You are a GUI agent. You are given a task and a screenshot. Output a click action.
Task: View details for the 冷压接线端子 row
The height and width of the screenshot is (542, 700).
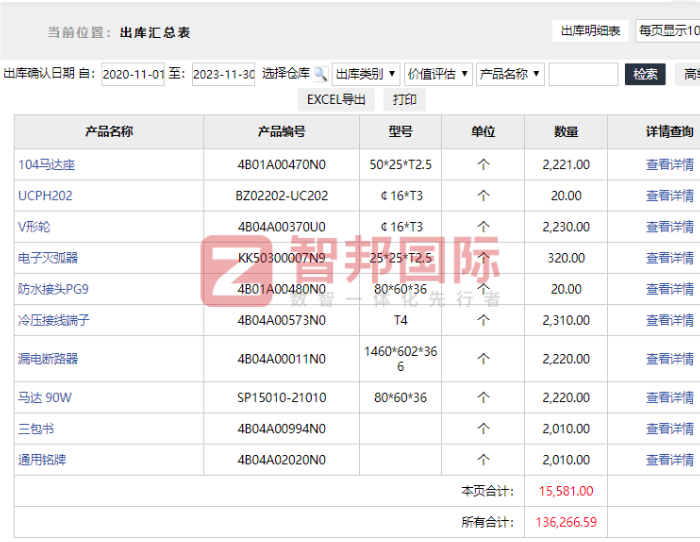point(669,321)
